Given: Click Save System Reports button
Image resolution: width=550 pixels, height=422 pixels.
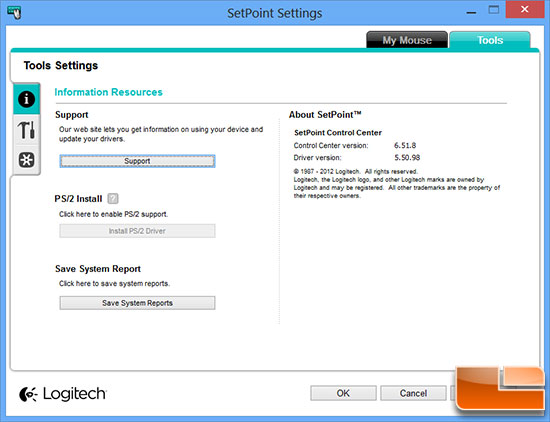Looking at the screenshot, I should point(137,303).
